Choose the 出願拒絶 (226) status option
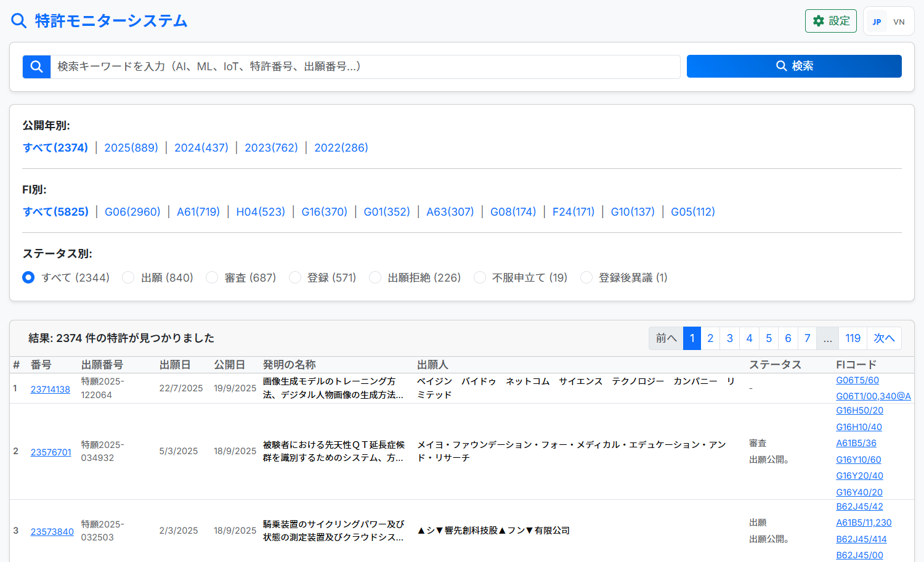 375,278
